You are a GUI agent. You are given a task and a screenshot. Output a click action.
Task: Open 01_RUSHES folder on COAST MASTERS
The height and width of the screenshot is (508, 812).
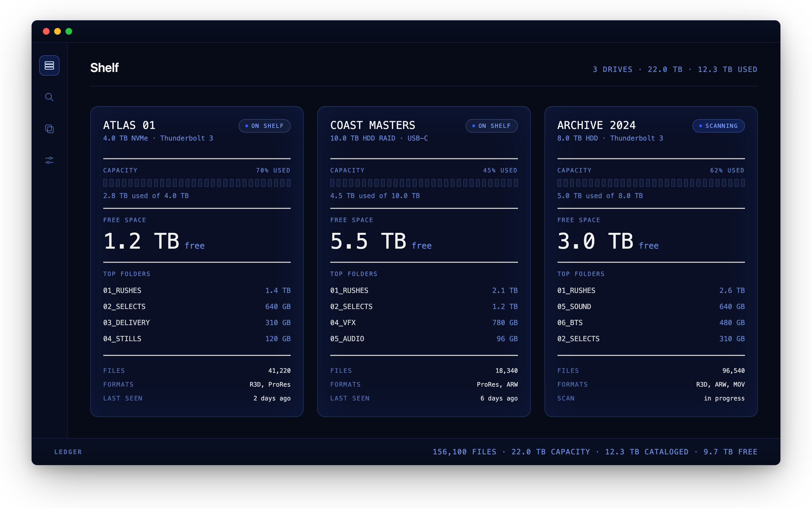(424, 290)
